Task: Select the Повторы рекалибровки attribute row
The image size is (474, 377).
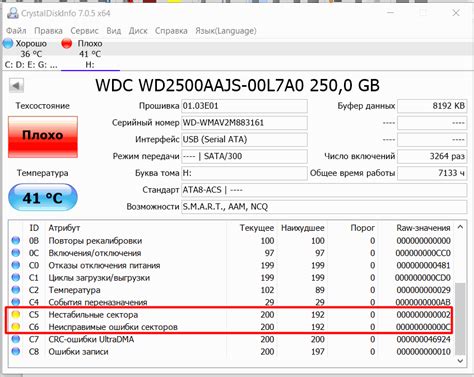Action: pyautogui.click(x=231, y=241)
